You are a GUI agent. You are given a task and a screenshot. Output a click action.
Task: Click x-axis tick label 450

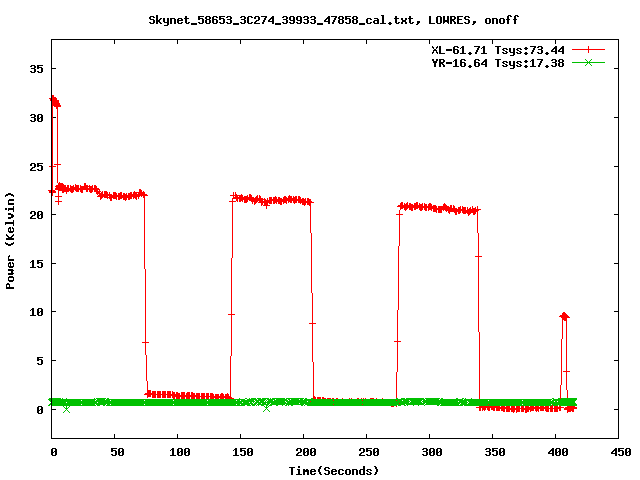(620, 452)
